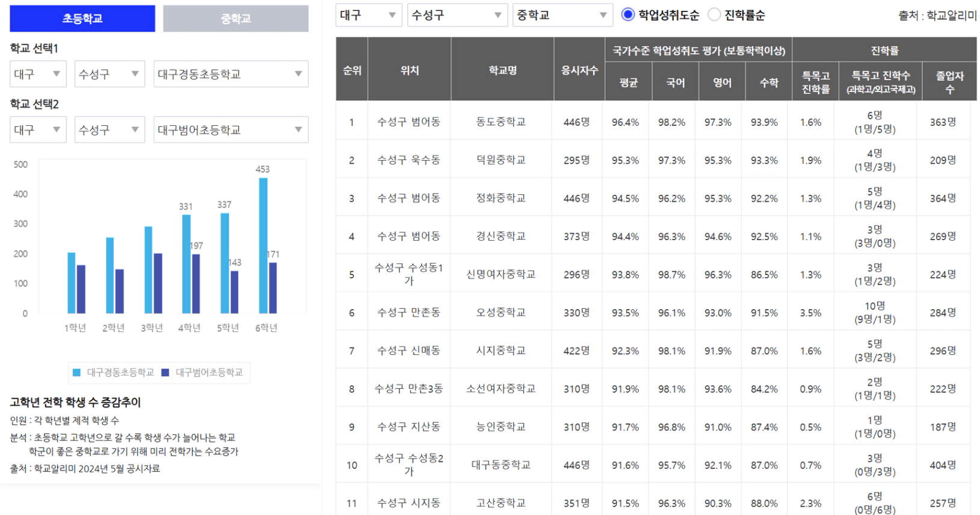Open the 중학교 school type dropdown
980x515 pixels.
[562, 15]
